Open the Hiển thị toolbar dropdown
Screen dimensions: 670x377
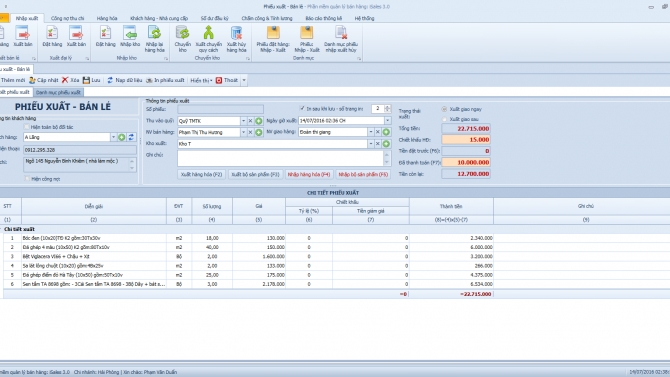[x=201, y=80]
